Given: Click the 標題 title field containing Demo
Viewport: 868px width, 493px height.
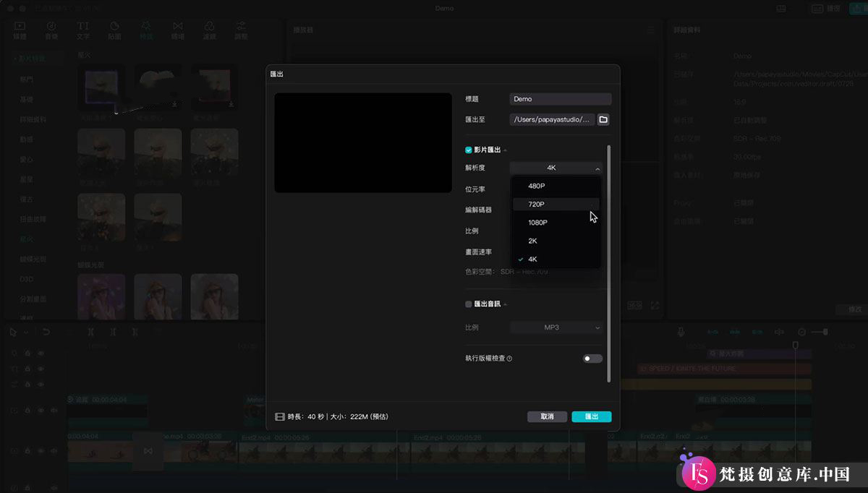Looking at the screenshot, I should tap(561, 99).
